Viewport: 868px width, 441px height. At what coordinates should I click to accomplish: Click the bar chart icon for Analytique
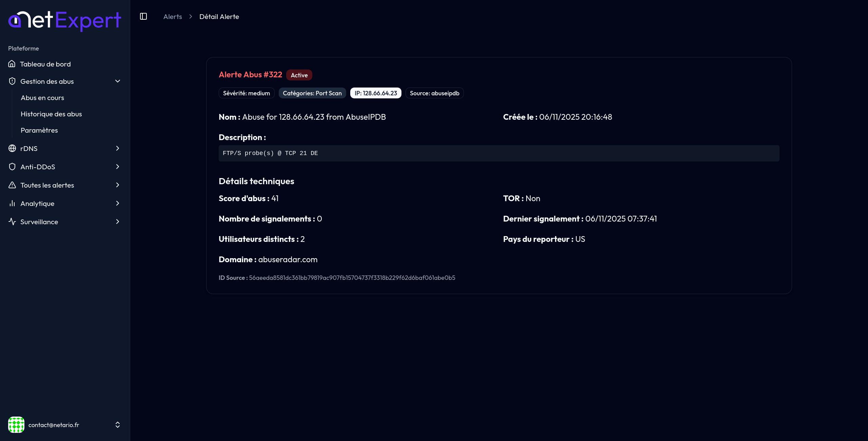[12, 203]
